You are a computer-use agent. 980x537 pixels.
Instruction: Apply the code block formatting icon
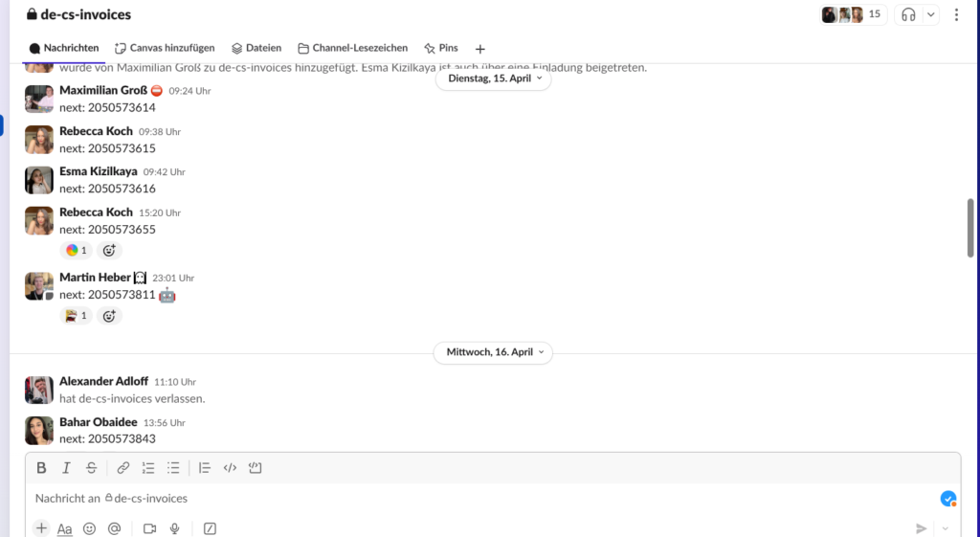coord(255,468)
